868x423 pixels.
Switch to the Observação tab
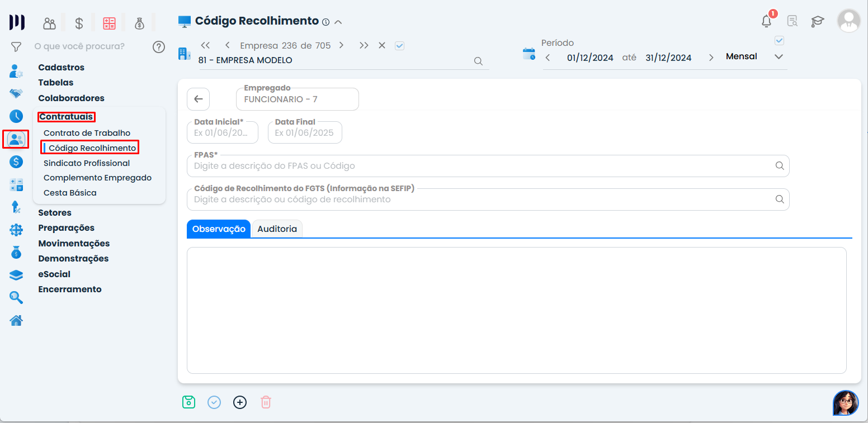(x=219, y=229)
